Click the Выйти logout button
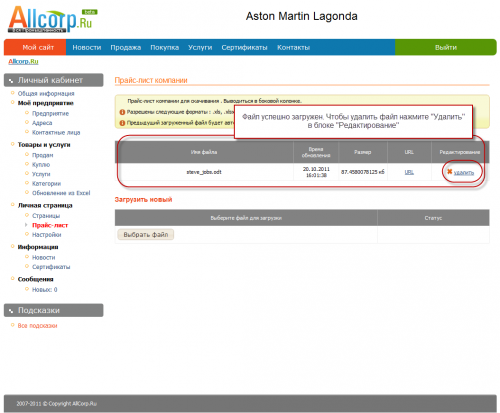 pos(446,47)
